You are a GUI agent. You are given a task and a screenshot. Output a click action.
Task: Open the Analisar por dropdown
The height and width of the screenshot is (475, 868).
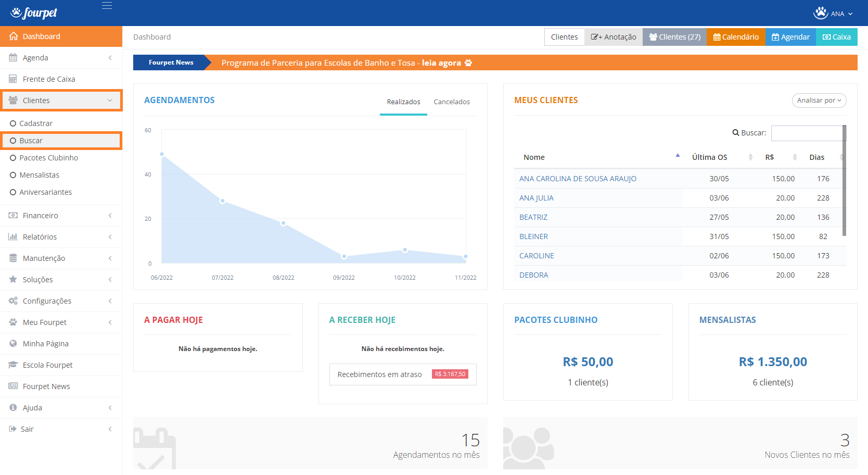(x=819, y=101)
